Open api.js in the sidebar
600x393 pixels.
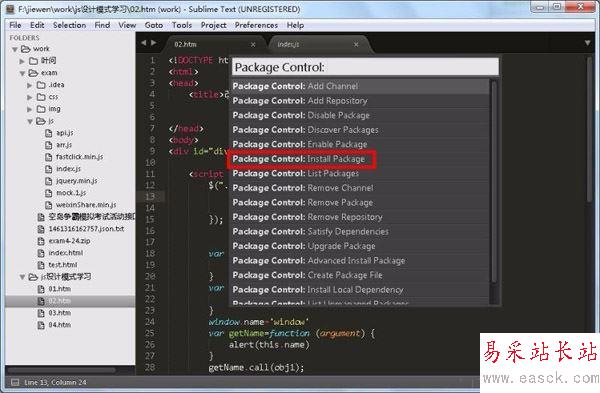point(65,133)
